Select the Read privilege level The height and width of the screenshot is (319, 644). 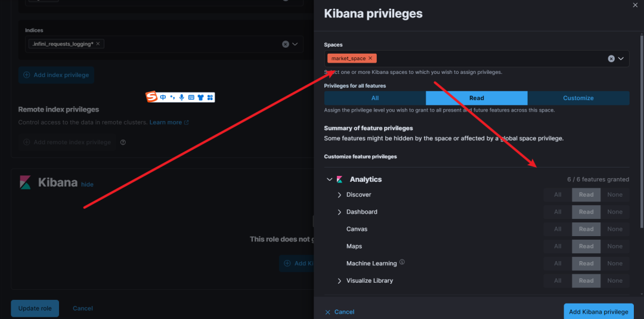pos(476,98)
